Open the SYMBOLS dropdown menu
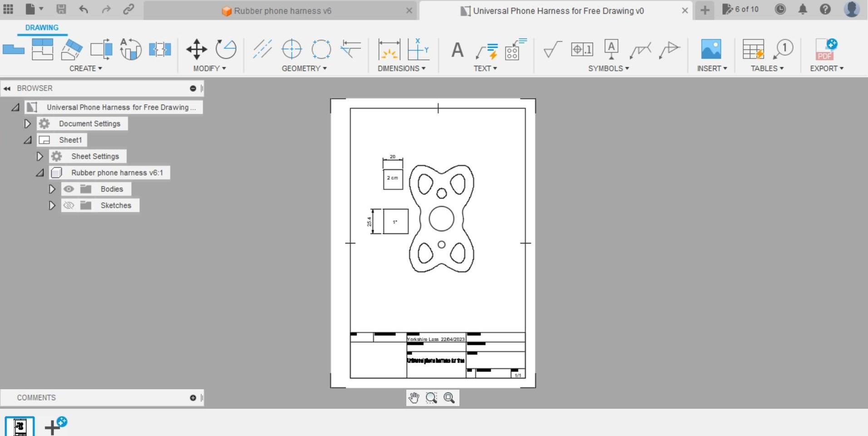 pyautogui.click(x=609, y=69)
